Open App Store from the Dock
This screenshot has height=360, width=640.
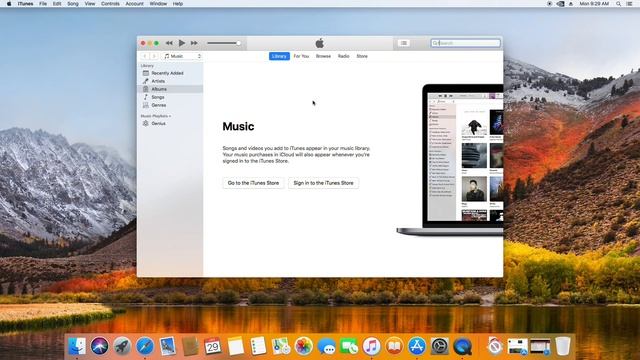[417, 347]
